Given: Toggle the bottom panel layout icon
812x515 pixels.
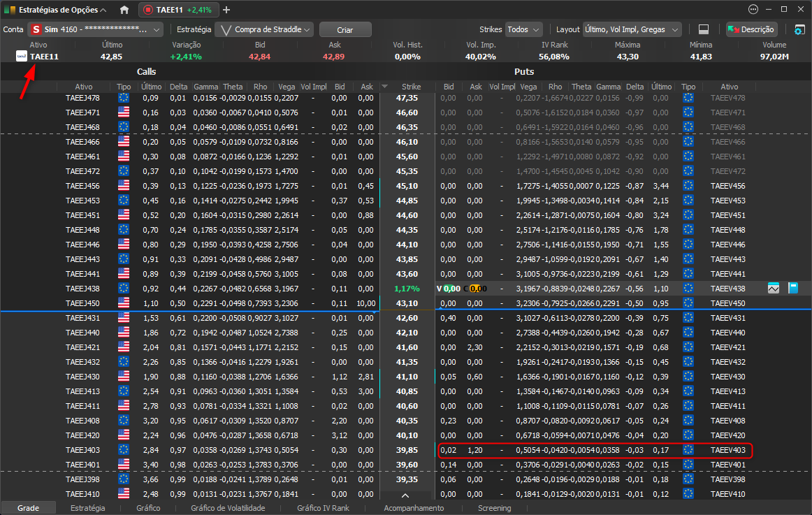Looking at the screenshot, I should coord(704,29).
